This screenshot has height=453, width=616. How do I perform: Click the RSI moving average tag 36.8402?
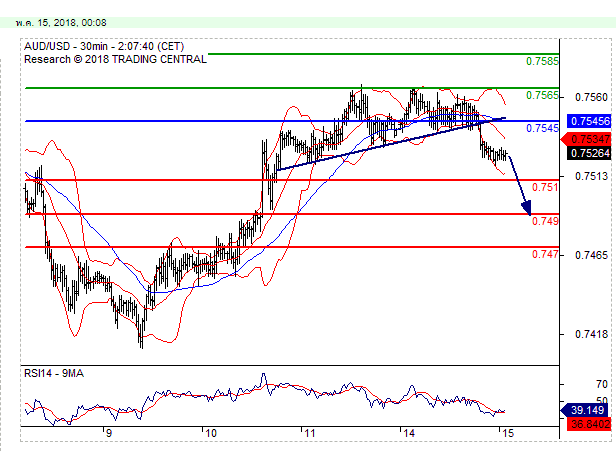pos(587,424)
